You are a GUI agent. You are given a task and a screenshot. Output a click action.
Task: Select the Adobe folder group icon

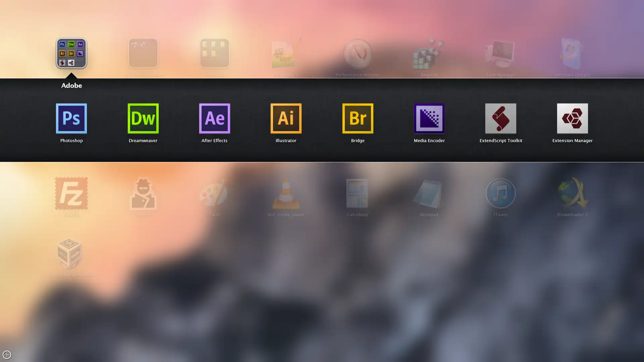point(72,54)
